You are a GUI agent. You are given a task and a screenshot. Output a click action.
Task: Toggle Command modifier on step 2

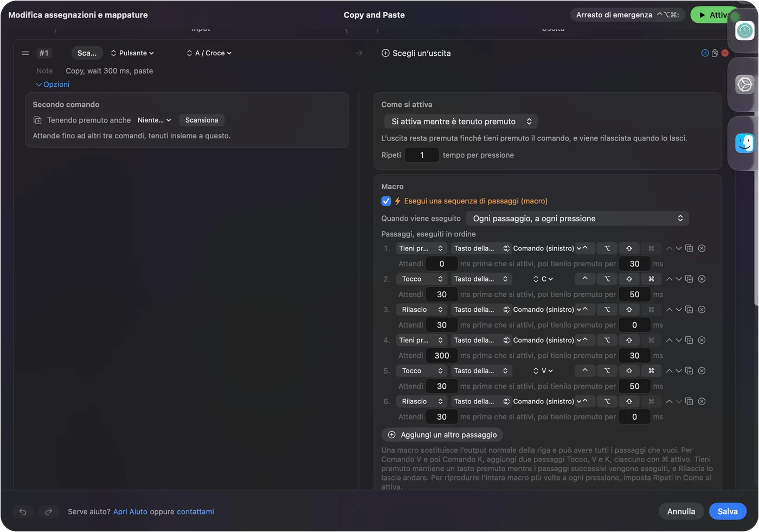(651, 279)
